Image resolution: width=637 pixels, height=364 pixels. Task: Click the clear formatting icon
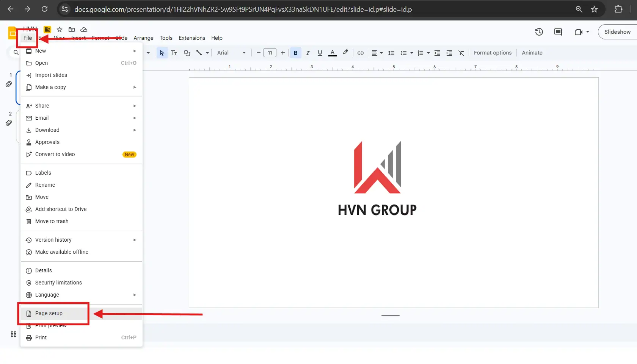point(461,53)
